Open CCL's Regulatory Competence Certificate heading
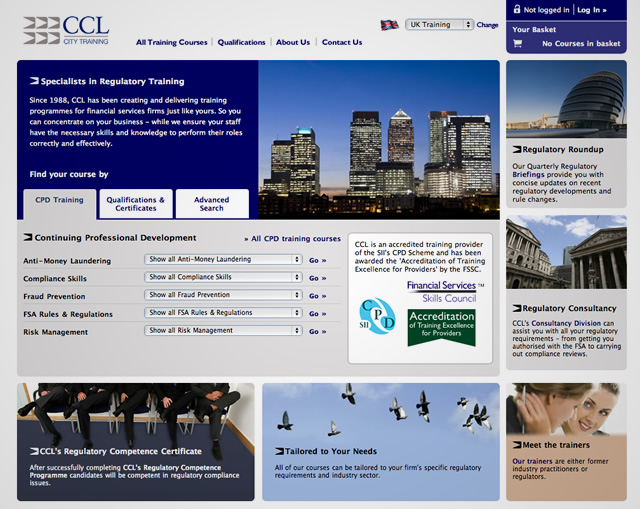Viewport: 640px width, 509px height. [120, 451]
